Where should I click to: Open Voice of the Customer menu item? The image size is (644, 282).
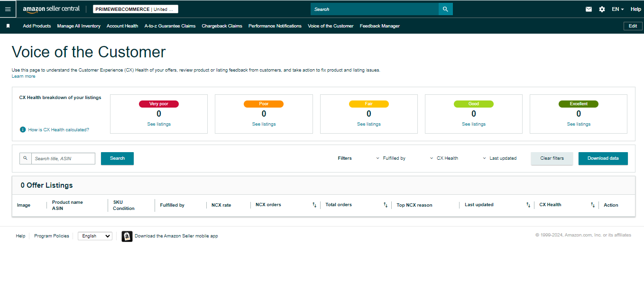click(331, 26)
